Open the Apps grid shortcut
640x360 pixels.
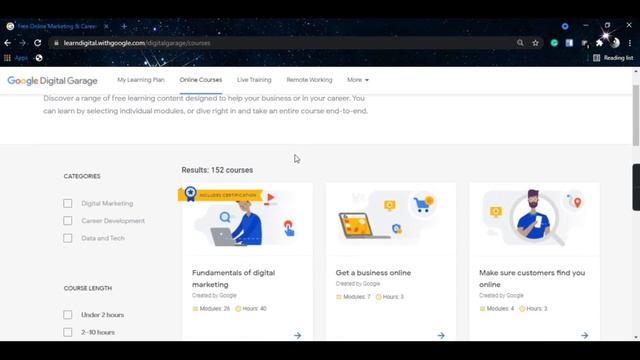click(16, 58)
